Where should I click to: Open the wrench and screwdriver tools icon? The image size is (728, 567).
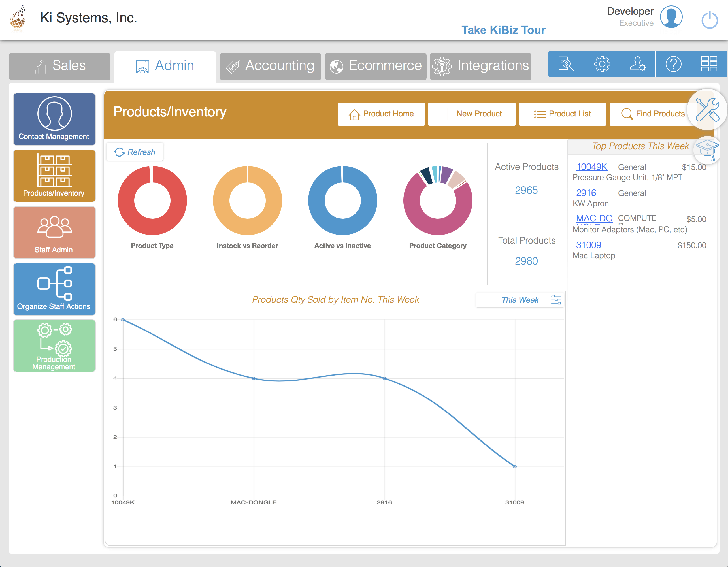click(x=707, y=110)
